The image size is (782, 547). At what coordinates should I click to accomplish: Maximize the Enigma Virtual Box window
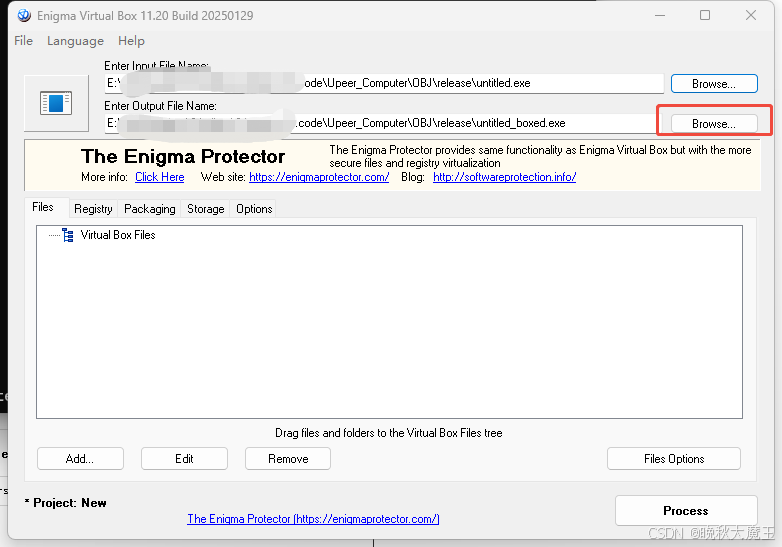pos(705,15)
